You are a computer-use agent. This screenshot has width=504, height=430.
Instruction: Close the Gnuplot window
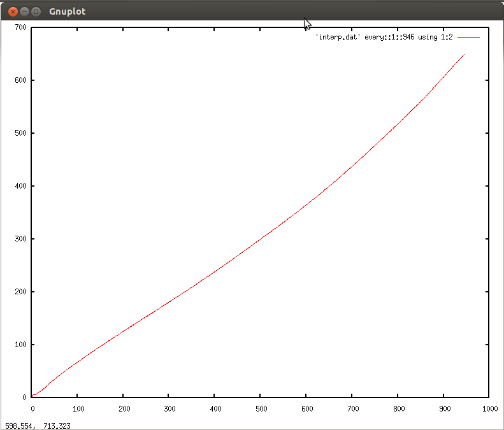(x=13, y=12)
